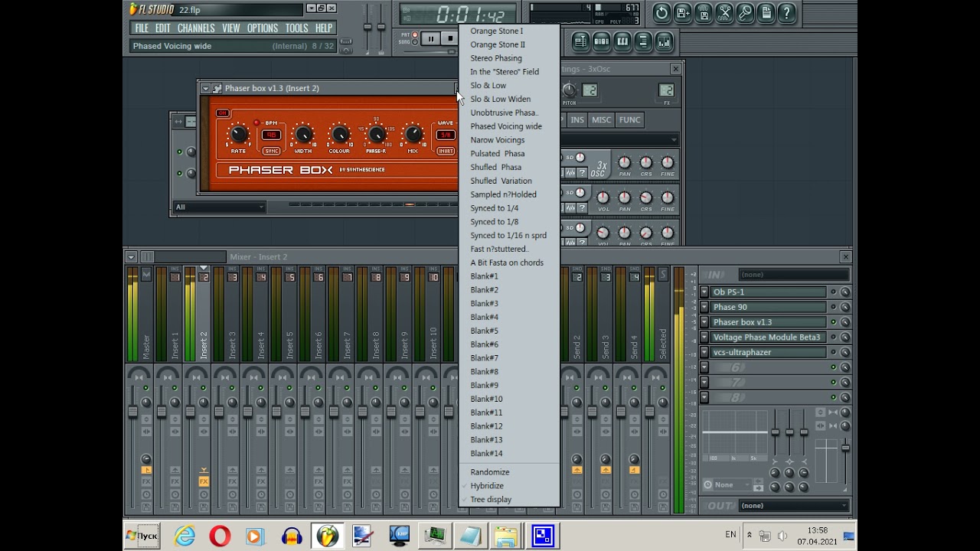Viewport: 980px width, 551px height.
Task: Toggle the Phaser Box ON button
Action: tap(223, 113)
